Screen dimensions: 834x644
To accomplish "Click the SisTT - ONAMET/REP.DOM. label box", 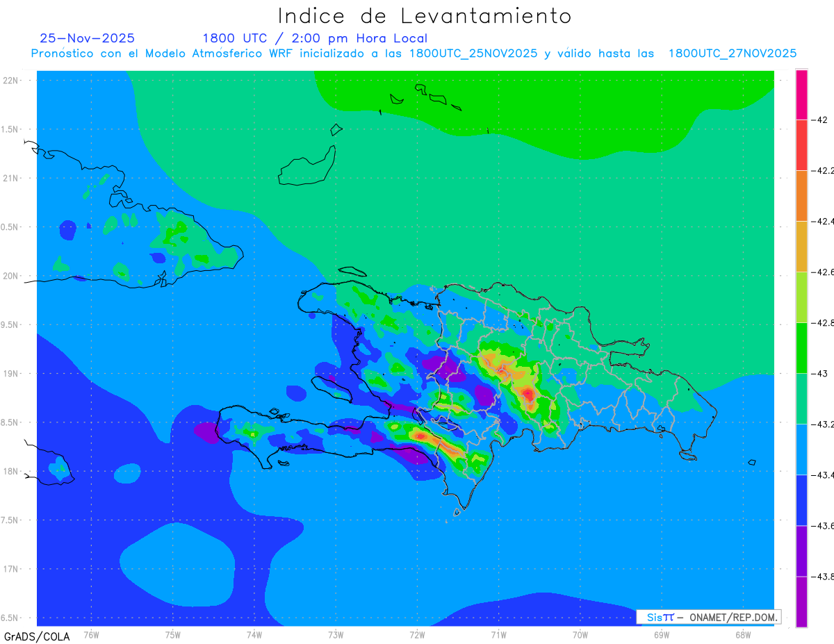I will click(x=708, y=617).
